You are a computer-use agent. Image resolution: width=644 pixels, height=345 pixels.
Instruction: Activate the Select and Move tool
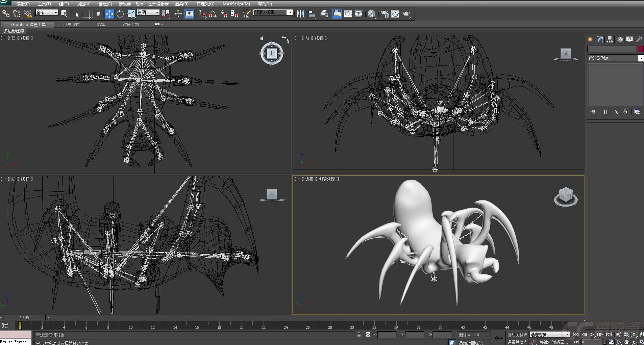[x=109, y=14]
